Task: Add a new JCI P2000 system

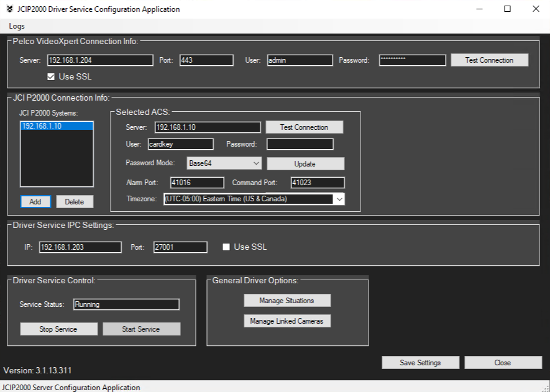Action: 35,201
